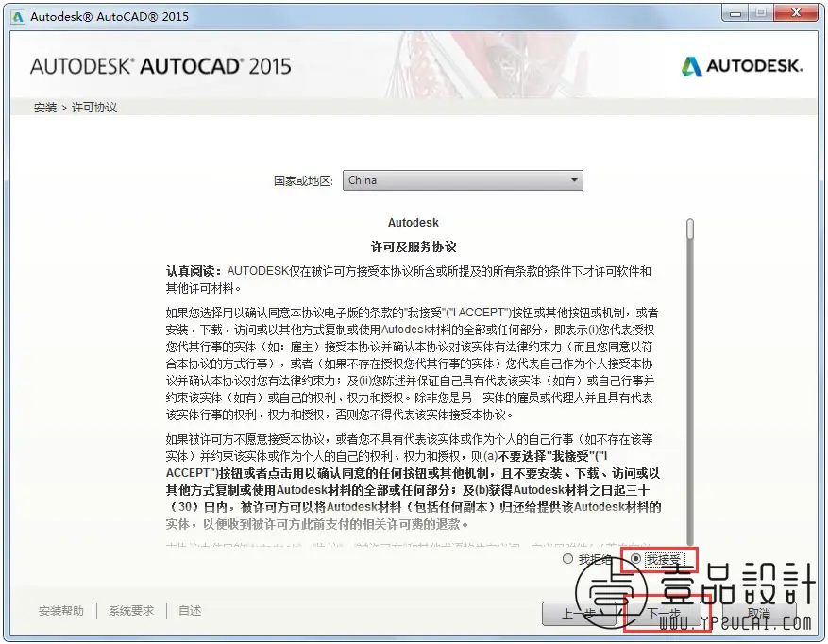Open the 自述 readme link
Viewport: 828px width, 644px height.
click(190, 611)
